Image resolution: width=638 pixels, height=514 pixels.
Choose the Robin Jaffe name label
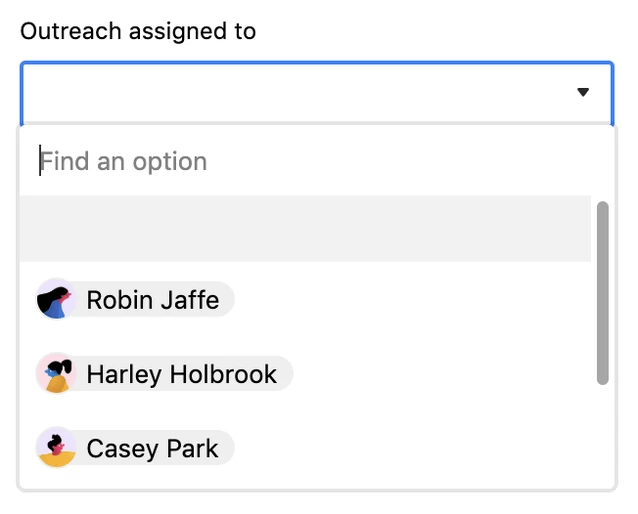[x=153, y=300]
